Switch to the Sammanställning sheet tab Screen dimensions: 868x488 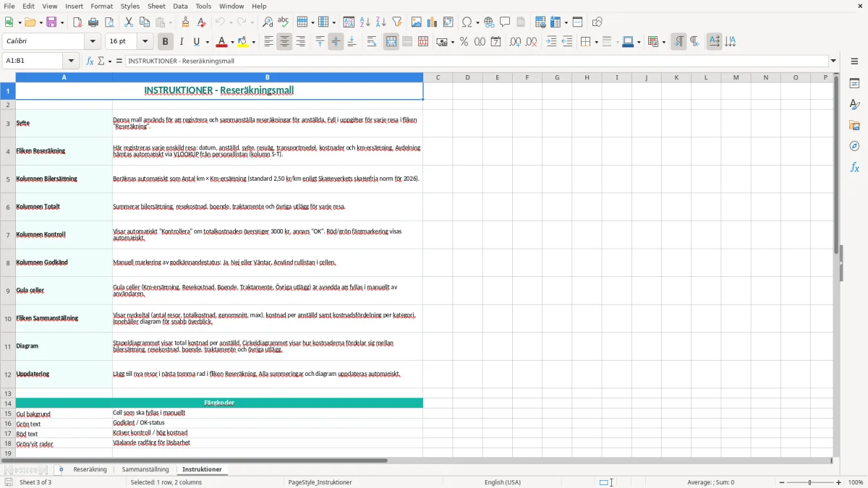pos(145,469)
